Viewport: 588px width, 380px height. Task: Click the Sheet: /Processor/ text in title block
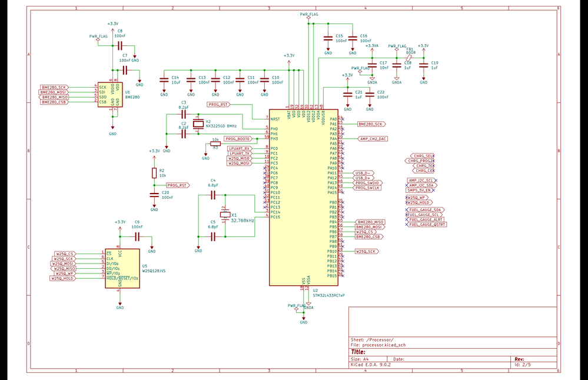371,340
